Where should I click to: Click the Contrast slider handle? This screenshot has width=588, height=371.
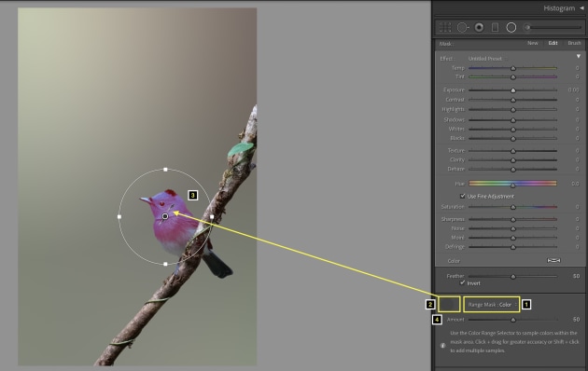[x=513, y=100]
